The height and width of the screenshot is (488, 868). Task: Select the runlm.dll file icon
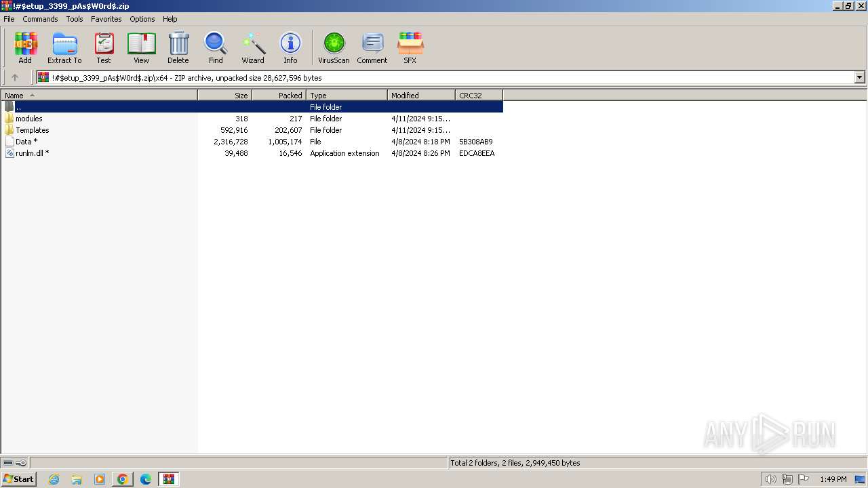9,153
